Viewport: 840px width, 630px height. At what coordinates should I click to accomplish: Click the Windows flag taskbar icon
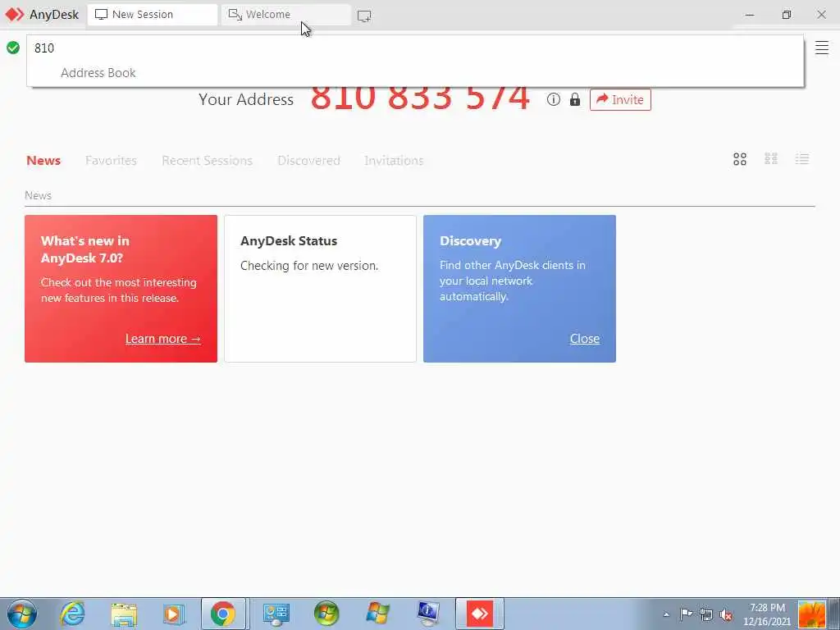point(377,614)
